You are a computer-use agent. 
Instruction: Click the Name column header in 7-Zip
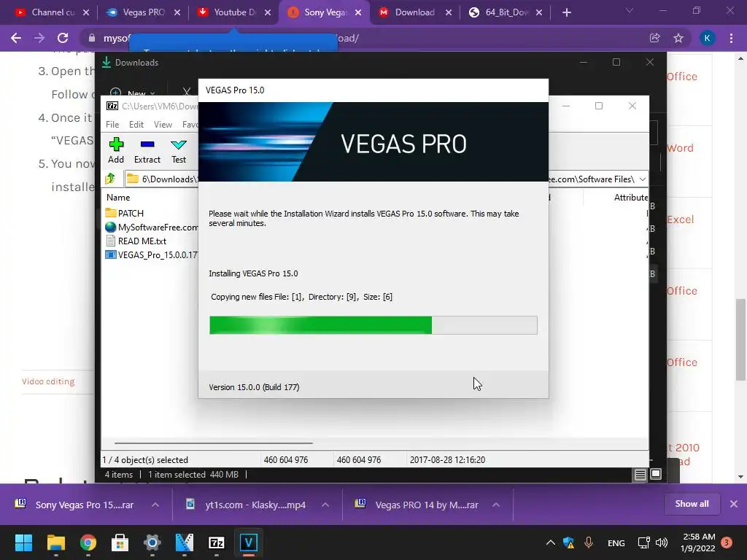pyautogui.click(x=118, y=197)
